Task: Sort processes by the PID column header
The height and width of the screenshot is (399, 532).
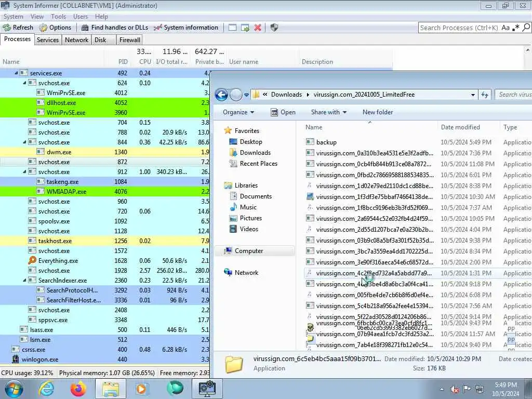Action: [123, 62]
